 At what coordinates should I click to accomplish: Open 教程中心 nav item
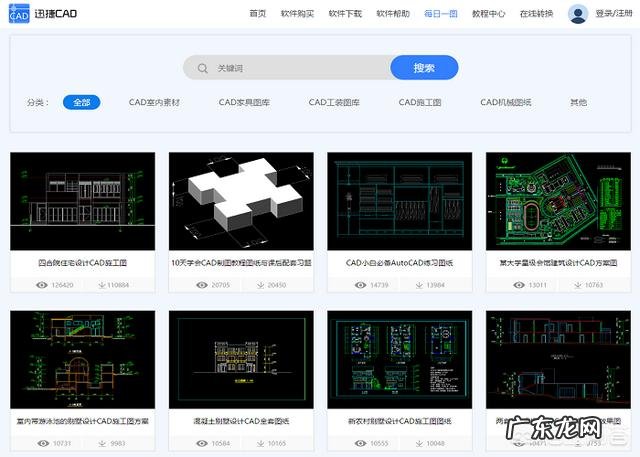pos(488,13)
